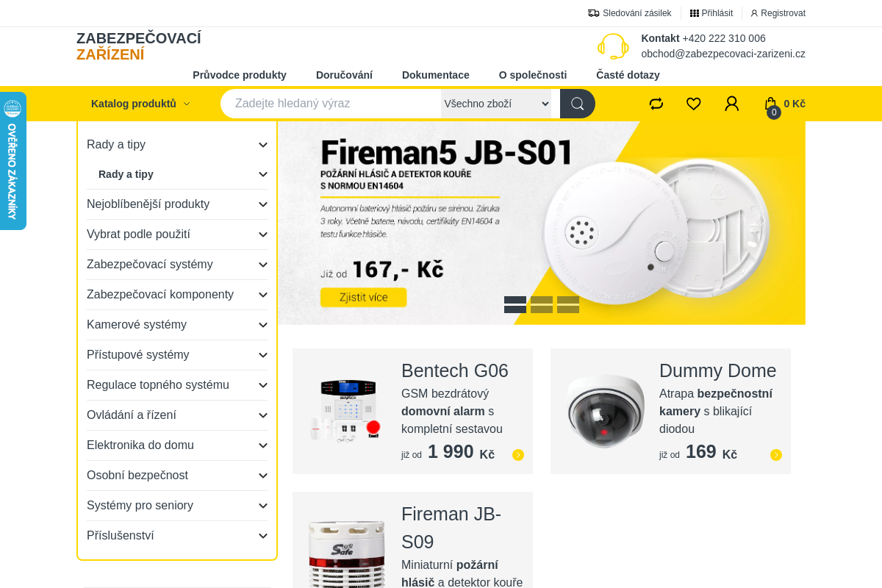Switch to the third banner slide indicator
Screen dimensions: 882x588
568,304
